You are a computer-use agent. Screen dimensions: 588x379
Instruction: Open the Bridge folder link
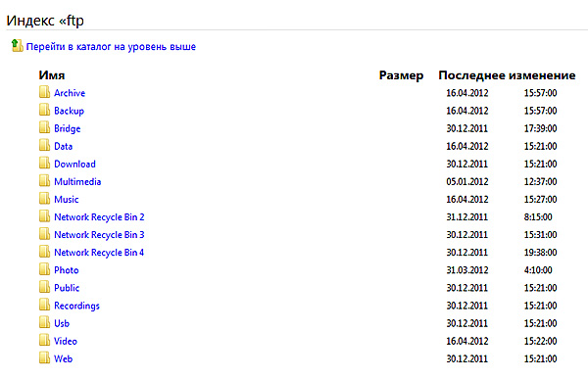click(x=67, y=128)
